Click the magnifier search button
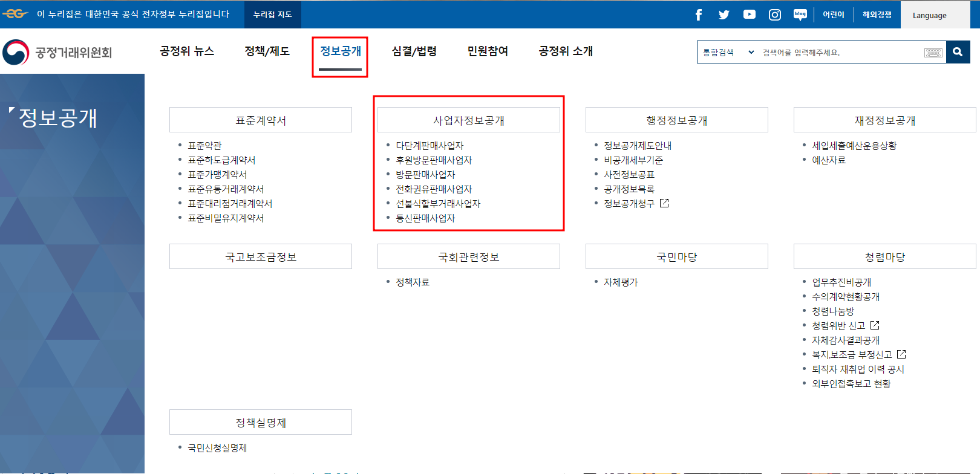Viewport: 980px width, 474px height. [958, 52]
